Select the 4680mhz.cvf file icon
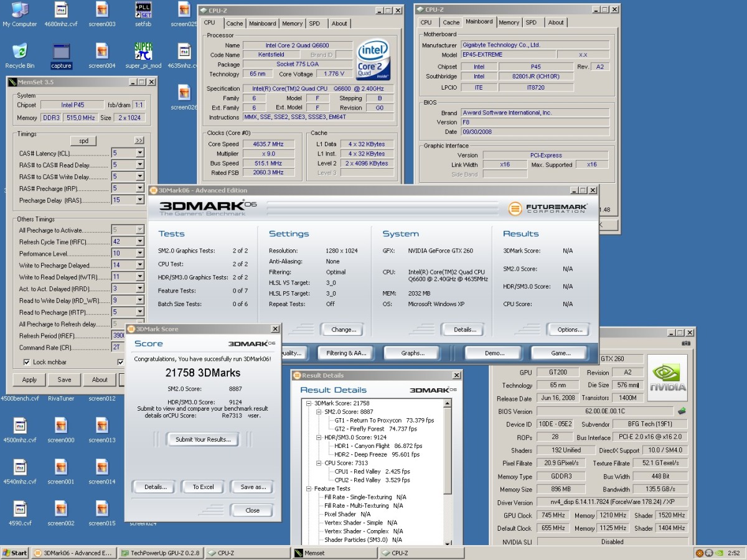 tap(61, 14)
